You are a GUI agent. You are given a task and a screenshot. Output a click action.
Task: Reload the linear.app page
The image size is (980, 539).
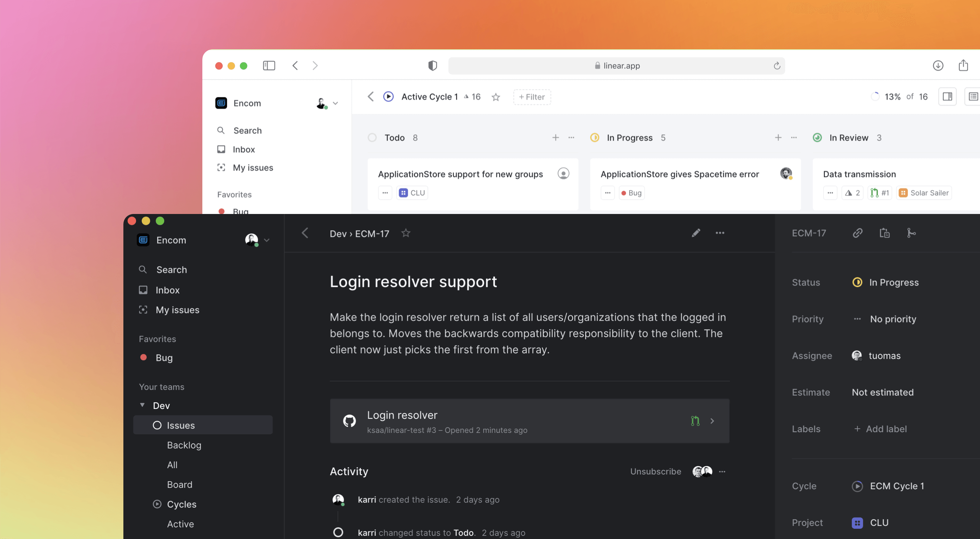pyautogui.click(x=777, y=66)
